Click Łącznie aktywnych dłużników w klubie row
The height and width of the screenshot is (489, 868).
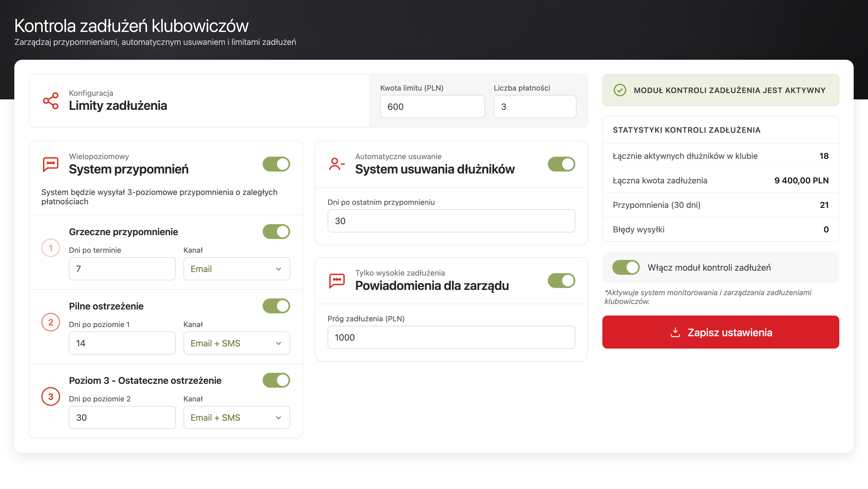click(720, 156)
